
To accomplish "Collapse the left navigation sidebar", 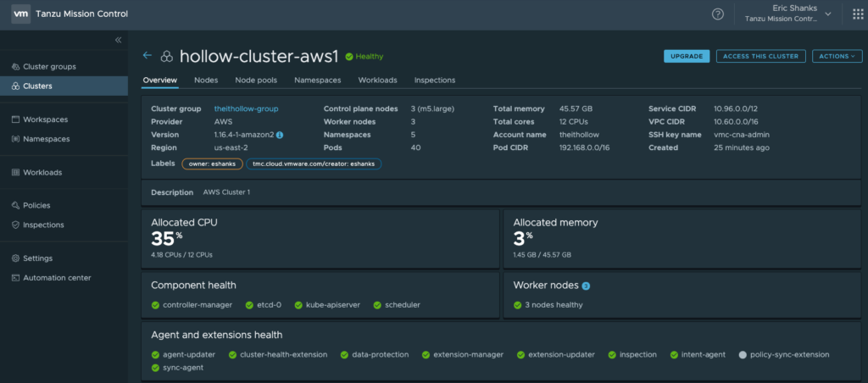I will coord(118,40).
